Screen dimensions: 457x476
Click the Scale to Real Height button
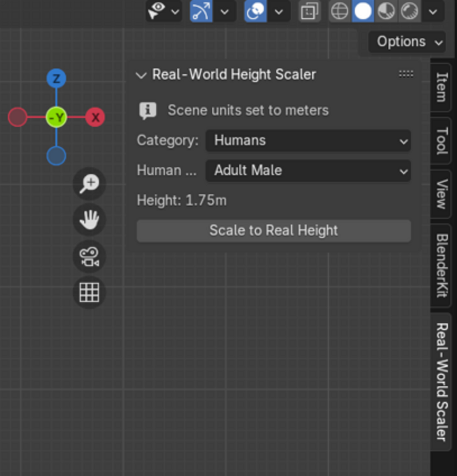click(274, 230)
